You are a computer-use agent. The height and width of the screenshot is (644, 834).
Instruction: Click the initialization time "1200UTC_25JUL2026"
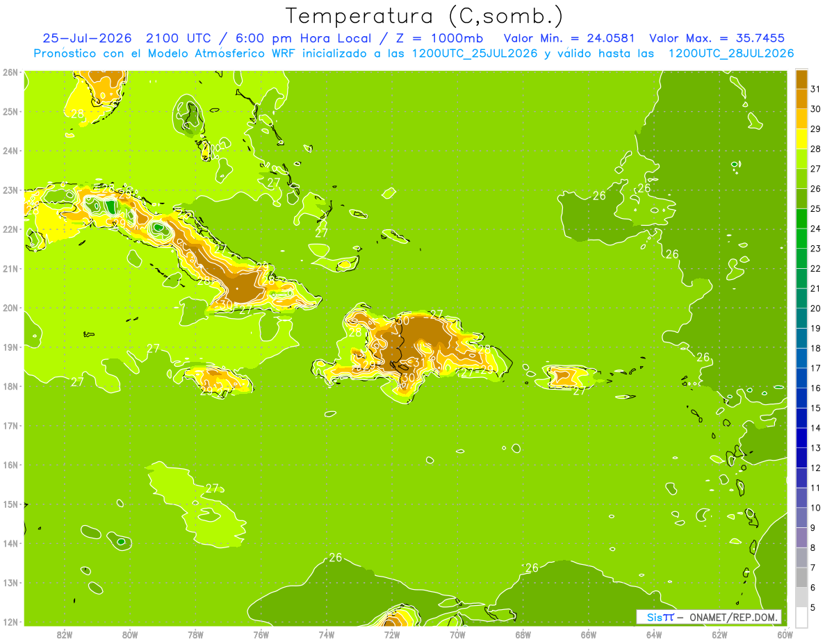pyautogui.click(x=474, y=53)
